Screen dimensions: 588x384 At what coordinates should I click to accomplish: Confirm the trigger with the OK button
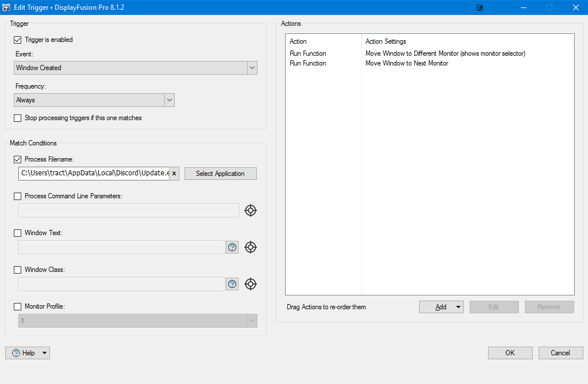510,353
